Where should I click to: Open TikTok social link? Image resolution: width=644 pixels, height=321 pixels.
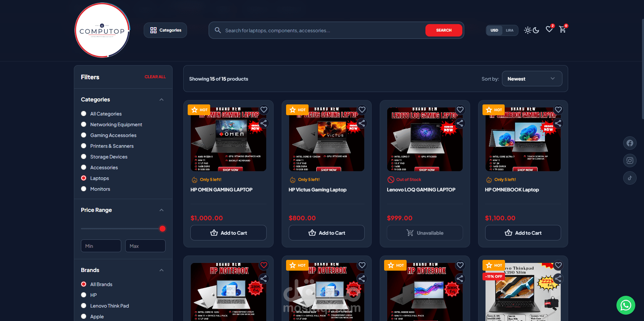coord(630,178)
